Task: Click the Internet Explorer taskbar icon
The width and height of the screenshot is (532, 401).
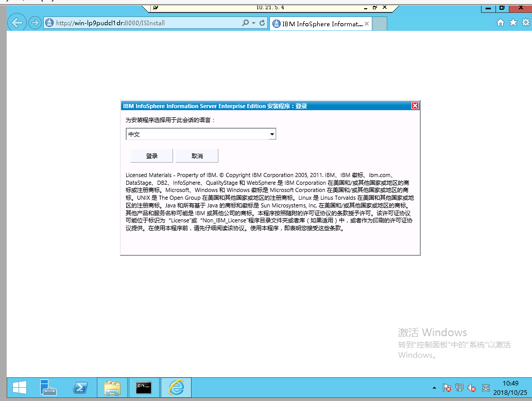Action: (x=176, y=387)
